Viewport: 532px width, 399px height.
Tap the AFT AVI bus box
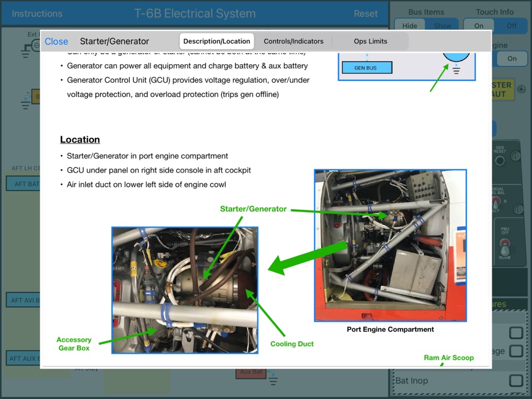[23, 300]
